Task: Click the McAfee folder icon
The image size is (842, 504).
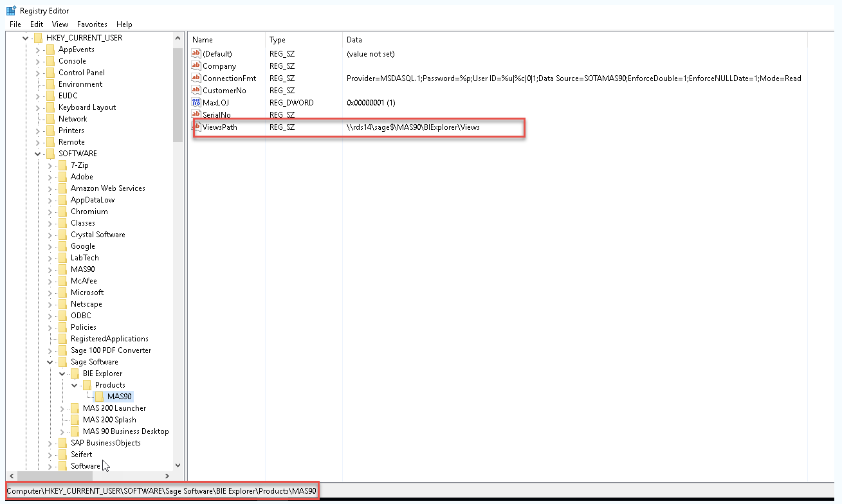Action: 62,281
